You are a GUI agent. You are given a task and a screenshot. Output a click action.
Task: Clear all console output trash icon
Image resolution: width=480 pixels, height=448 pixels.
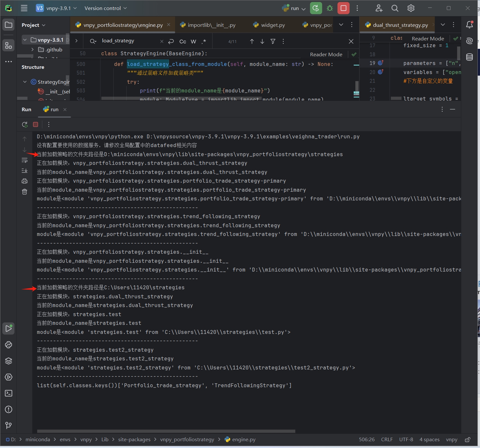click(25, 192)
